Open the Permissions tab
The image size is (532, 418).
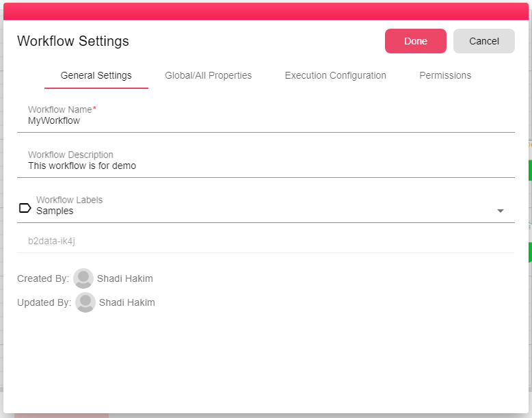click(445, 75)
